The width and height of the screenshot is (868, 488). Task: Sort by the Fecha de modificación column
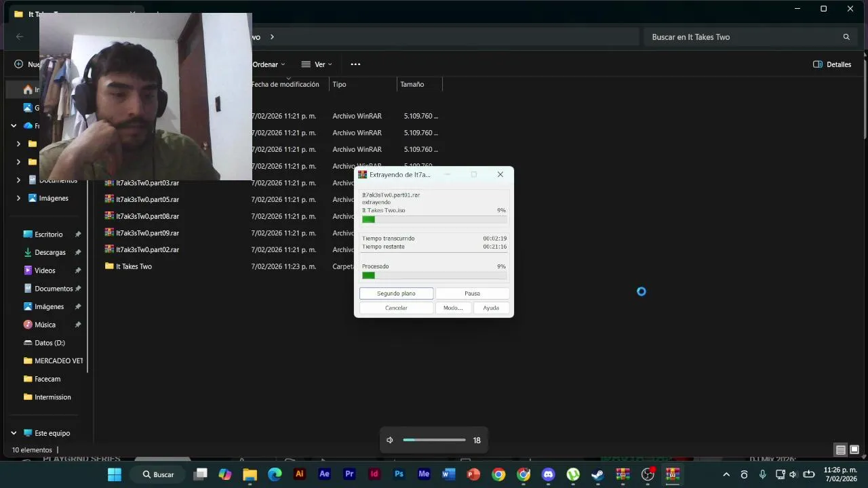tap(285, 84)
